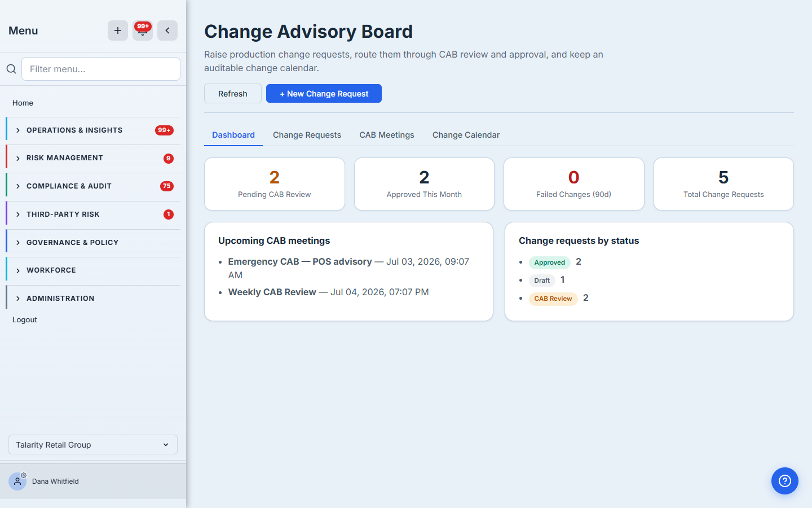The width and height of the screenshot is (812, 508).
Task: Expand the Compliance & Audit chevron
Action: coord(18,186)
